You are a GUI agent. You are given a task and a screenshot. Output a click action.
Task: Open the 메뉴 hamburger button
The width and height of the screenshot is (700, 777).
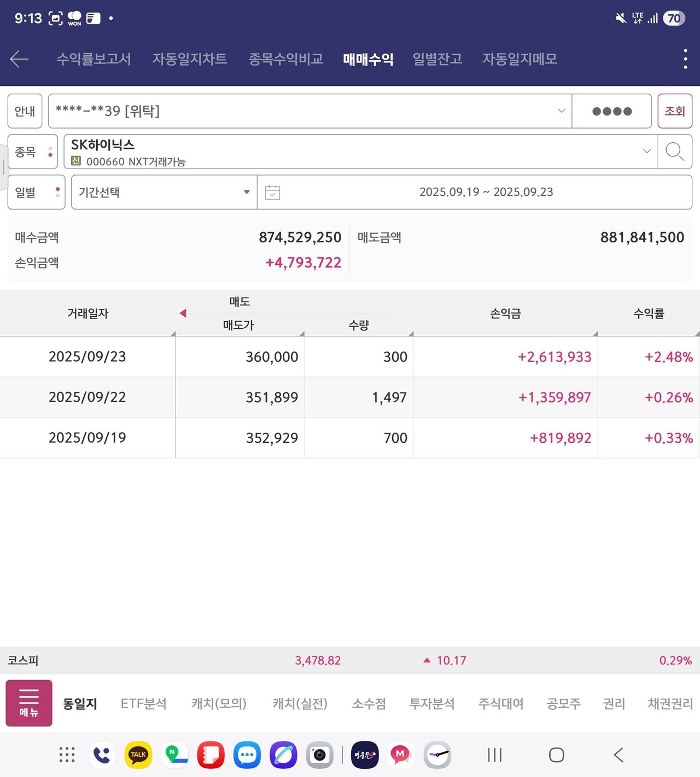[x=28, y=703]
